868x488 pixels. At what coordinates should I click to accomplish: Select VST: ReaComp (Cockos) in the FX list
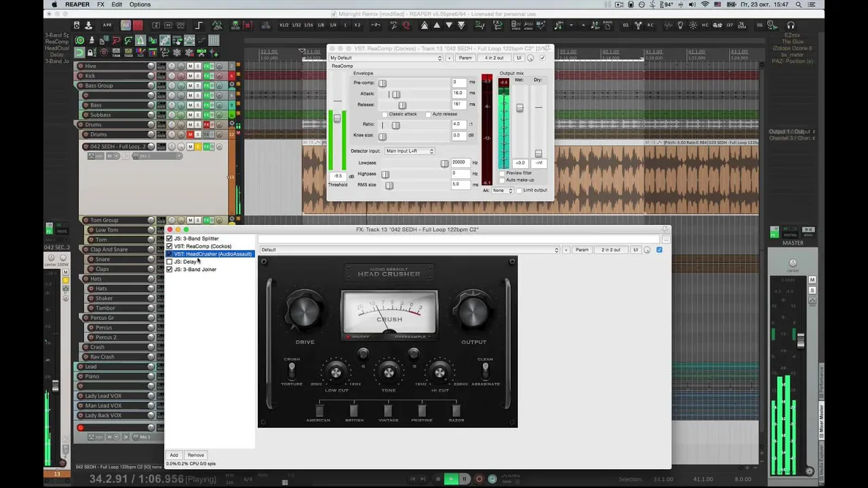click(x=202, y=246)
